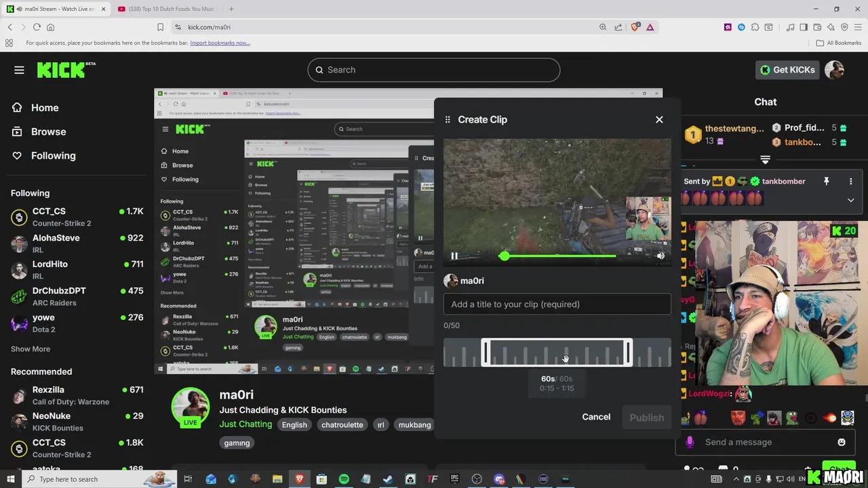The height and width of the screenshot is (488, 868).
Task: Expand Following list with Show More
Action: click(x=31, y=349)
